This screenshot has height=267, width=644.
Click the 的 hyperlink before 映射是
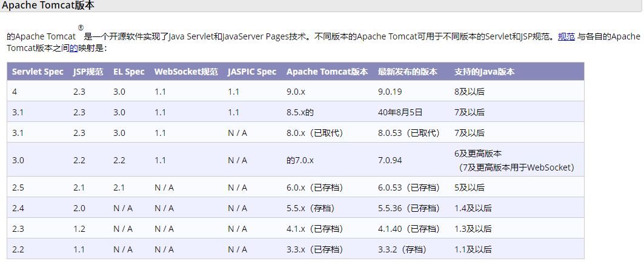pos(73,48)
